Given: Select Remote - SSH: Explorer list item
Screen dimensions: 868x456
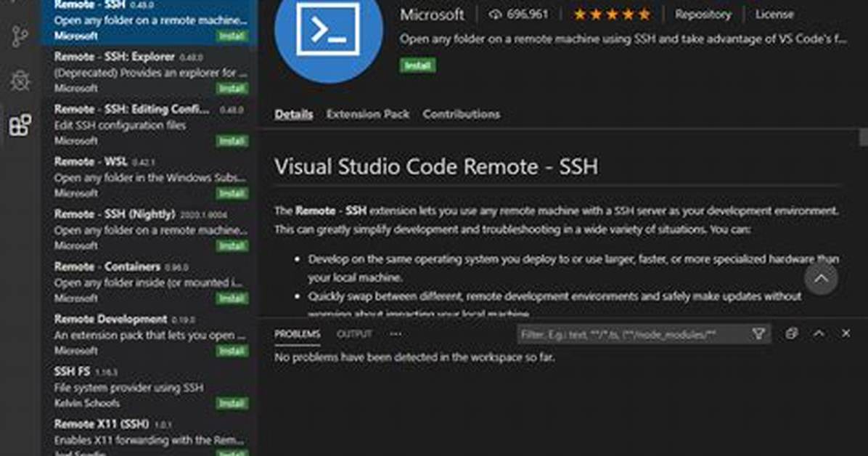Looking at the screenshot, I should [150, 72].
